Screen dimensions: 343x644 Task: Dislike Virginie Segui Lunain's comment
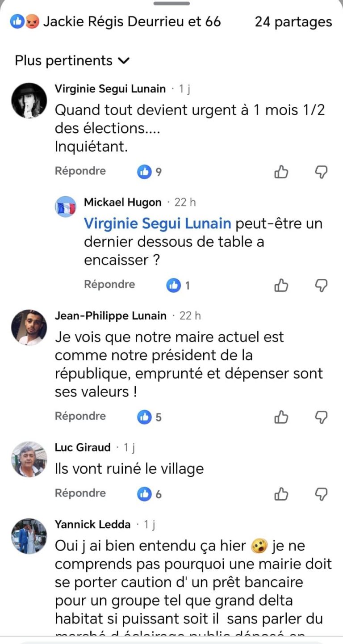(321, 172)
